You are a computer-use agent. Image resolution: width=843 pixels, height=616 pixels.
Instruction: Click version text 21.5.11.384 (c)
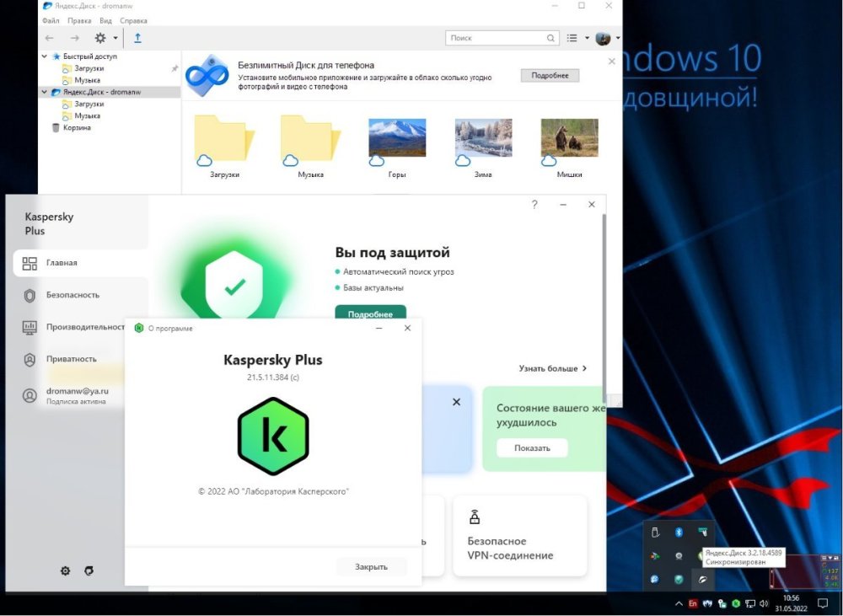[x=273, y=378]
